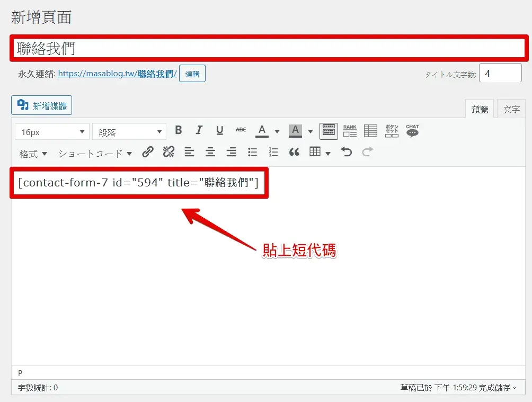This screenshot has width=532, height=402.
Task: Remove link with the unlink icon
Action: pyautogui.click(x=169, y=152)
